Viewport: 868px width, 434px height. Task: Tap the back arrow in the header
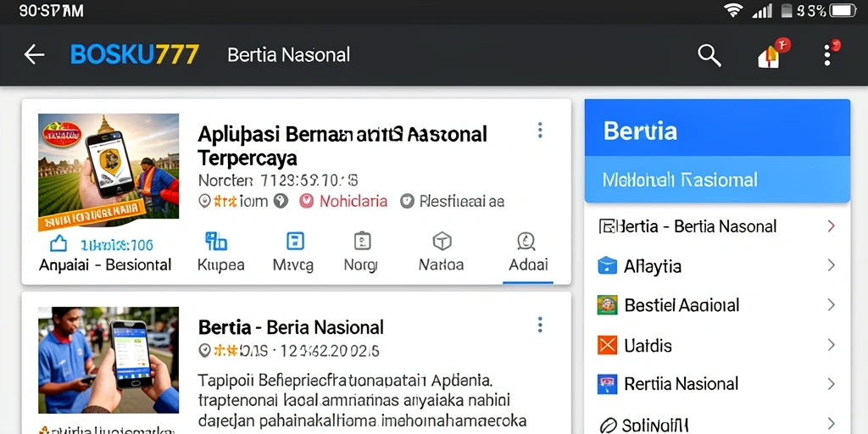(x=34, y=54)
